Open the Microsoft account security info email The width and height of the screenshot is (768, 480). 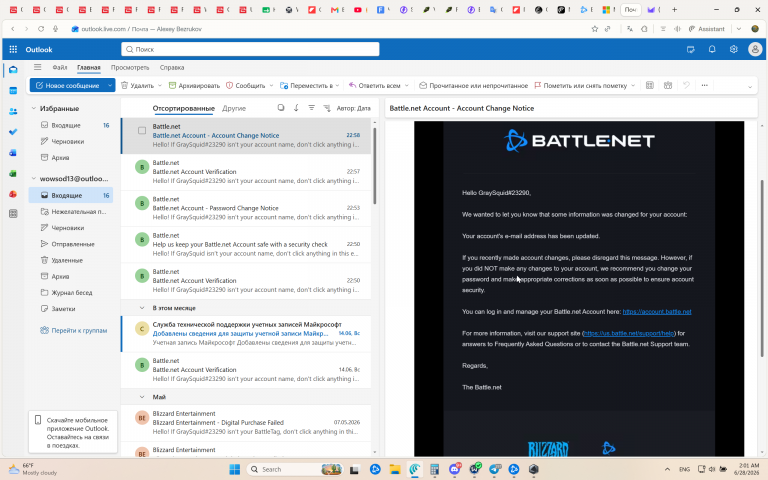pos(246,334)
